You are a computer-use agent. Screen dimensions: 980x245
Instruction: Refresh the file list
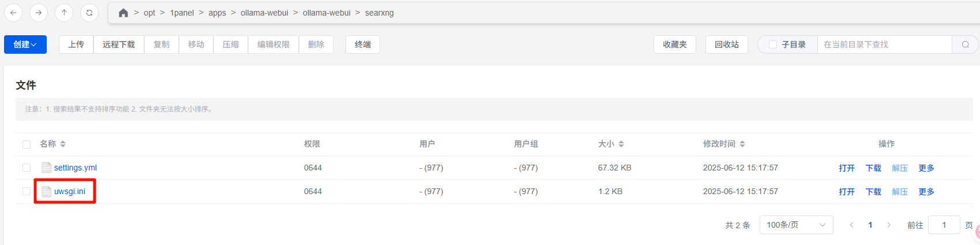click(89, 12)
